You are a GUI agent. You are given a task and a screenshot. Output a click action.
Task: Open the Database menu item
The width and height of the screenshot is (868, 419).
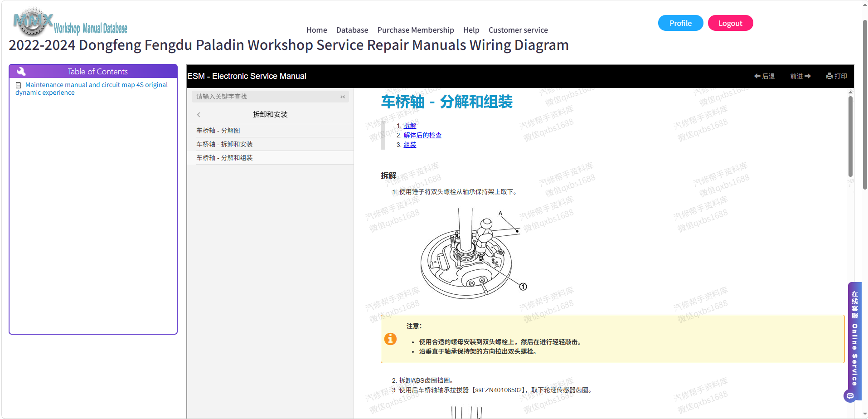click(352, 30)
